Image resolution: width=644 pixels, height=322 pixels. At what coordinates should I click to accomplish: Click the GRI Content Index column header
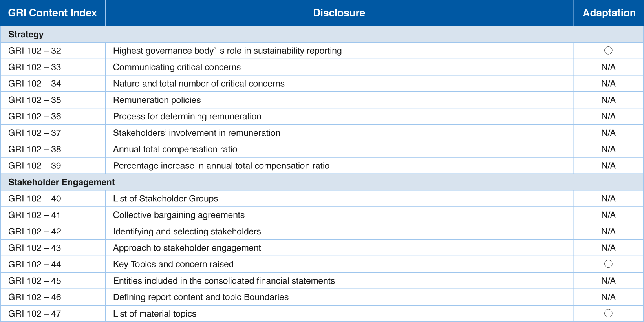click(53, 13)
